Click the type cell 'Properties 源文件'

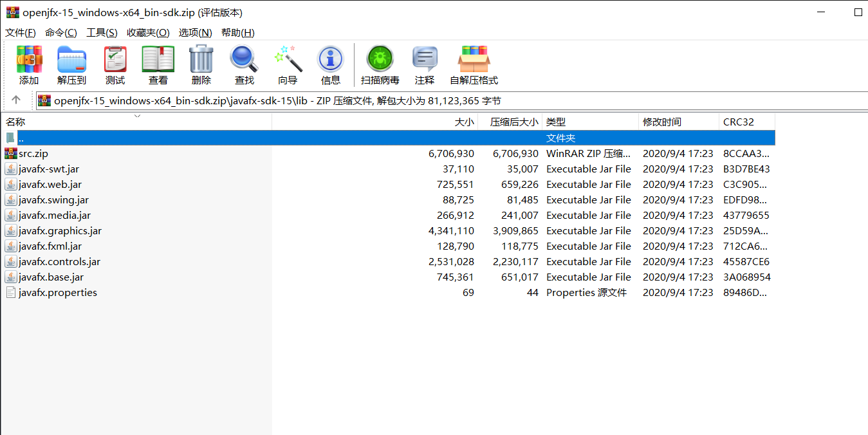586,292
